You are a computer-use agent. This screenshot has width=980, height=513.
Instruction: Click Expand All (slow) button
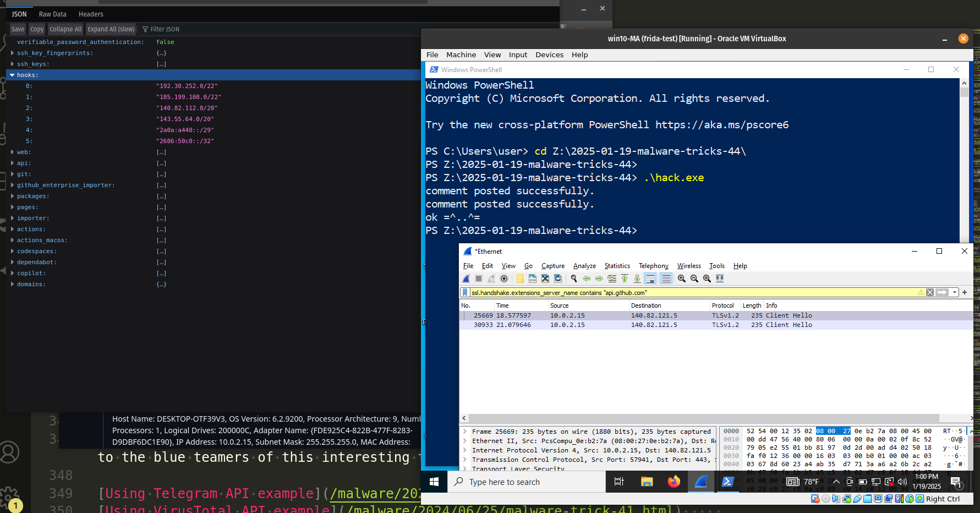point(111,29)
